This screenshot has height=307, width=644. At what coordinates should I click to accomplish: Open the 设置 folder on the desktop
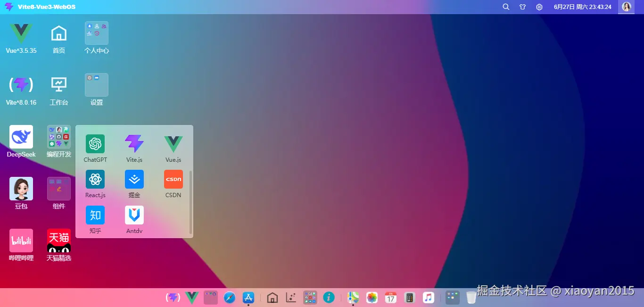point(97,85)
